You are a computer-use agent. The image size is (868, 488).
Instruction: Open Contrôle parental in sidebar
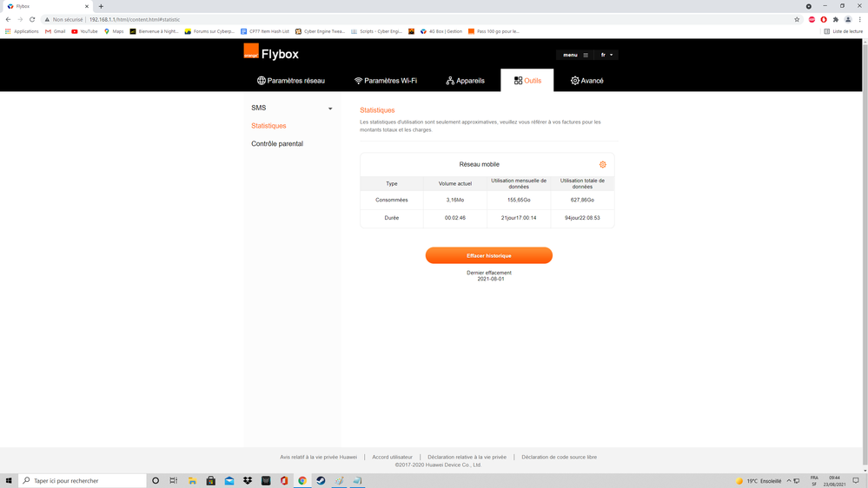point(277,144)
